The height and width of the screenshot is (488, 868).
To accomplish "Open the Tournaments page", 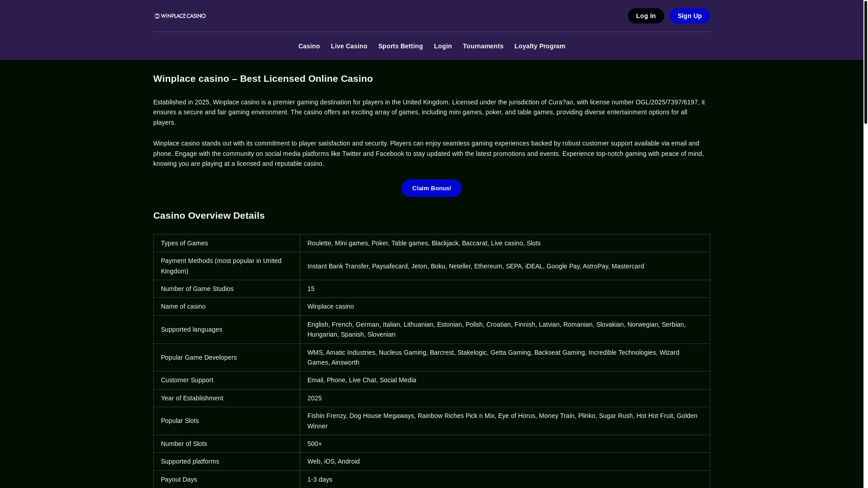I will pos(483,46).
